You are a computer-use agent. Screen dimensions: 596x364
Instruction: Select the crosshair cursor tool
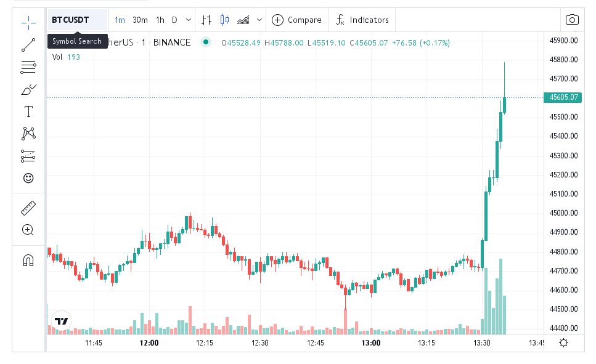[x=28, y=23]
